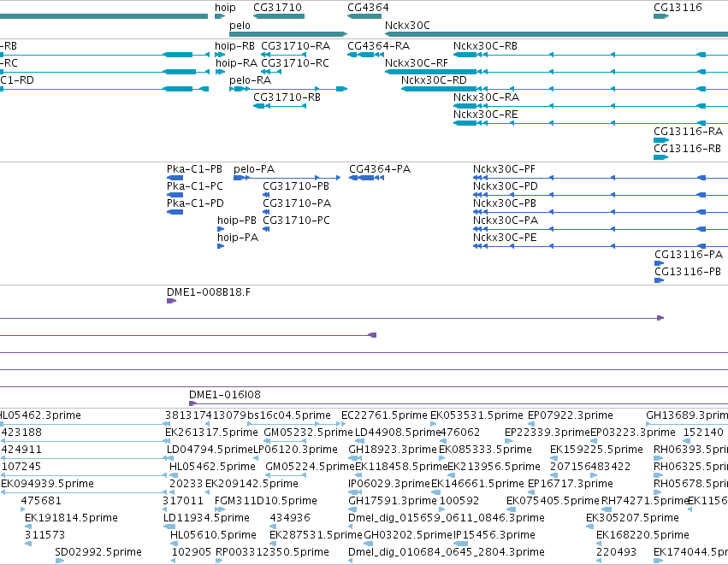The height and width of the screenshot is (565, 728).
Task: Click Dmel_dig_015659_0611_0846.3prime label
Action: (447, 519)
